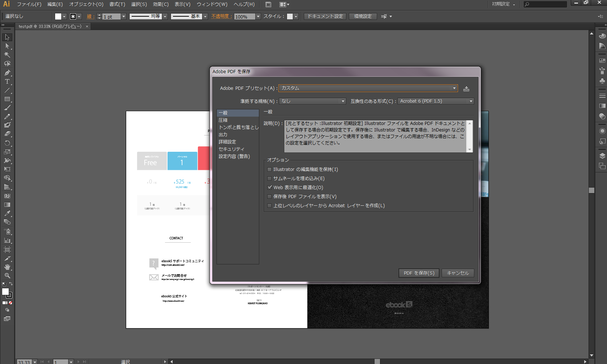Screen dimensions: 607x364
Task: Open the Layers panel icon
Action: [602, 156]
